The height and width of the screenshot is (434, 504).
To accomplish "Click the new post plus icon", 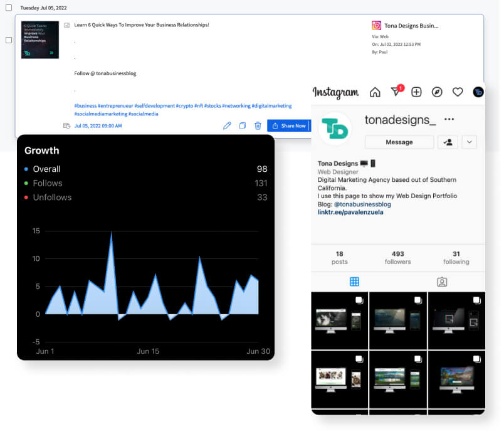I will (417, 92).
